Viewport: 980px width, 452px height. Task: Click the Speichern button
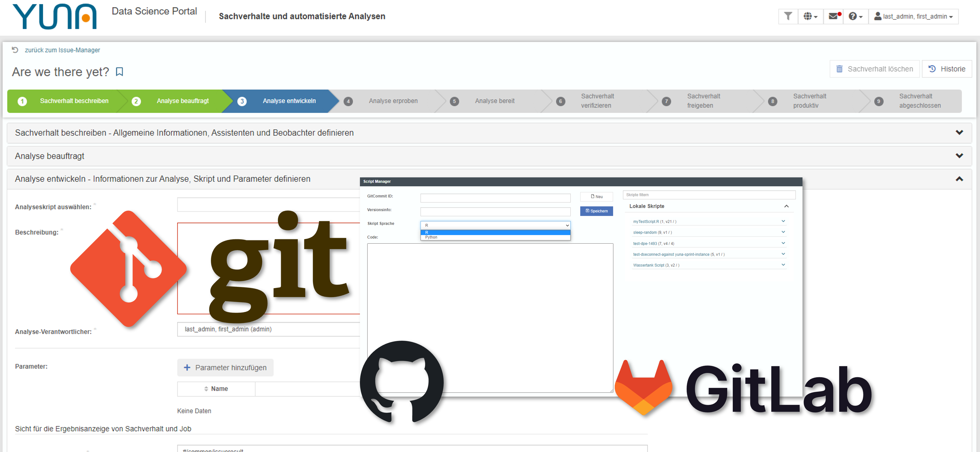pos(596,211)
